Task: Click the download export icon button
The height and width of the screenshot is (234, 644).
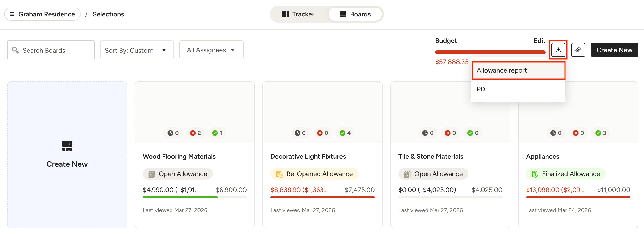Action: tap(558, 50)
